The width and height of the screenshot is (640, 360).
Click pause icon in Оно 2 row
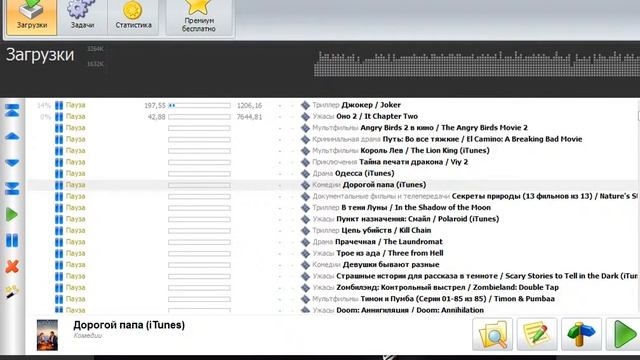(x=59, y=117)
